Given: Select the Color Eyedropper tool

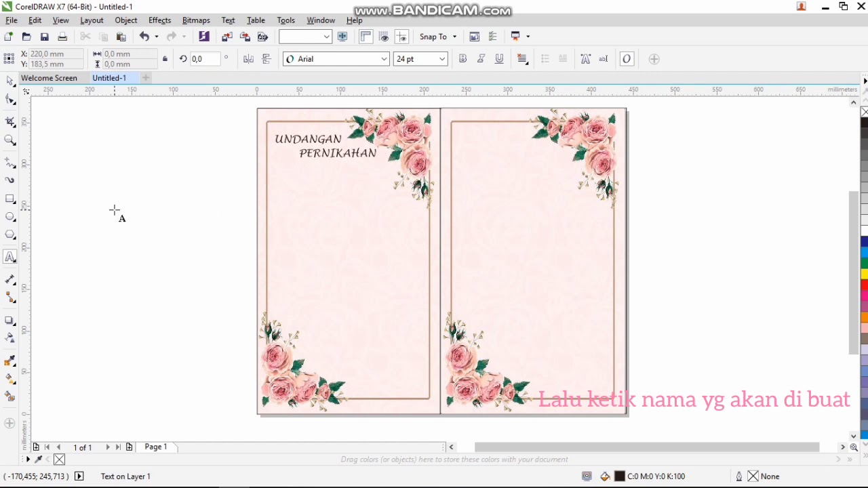Looking at the screenshot, I should pyautogui.click(x=9, y=361).
